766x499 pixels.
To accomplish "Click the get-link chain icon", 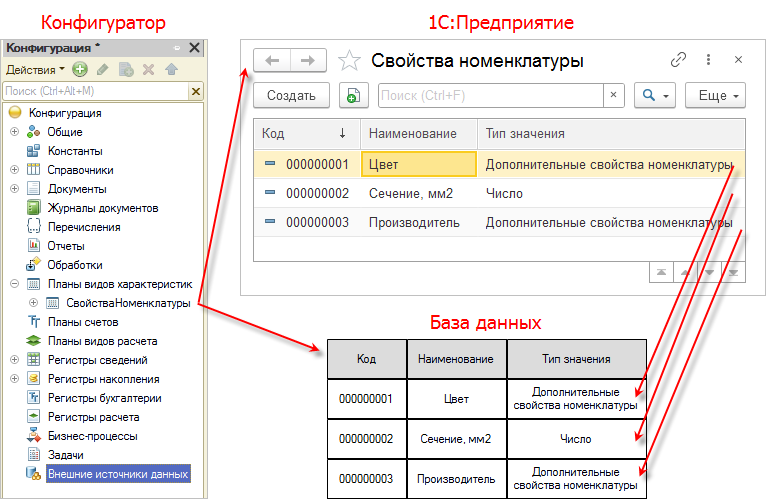I will point(678,60).
